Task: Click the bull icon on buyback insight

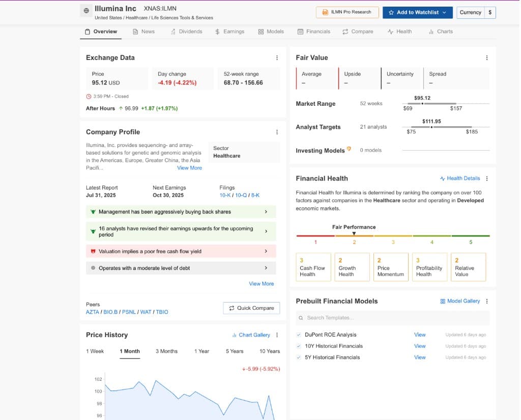Action: [93, 212]
